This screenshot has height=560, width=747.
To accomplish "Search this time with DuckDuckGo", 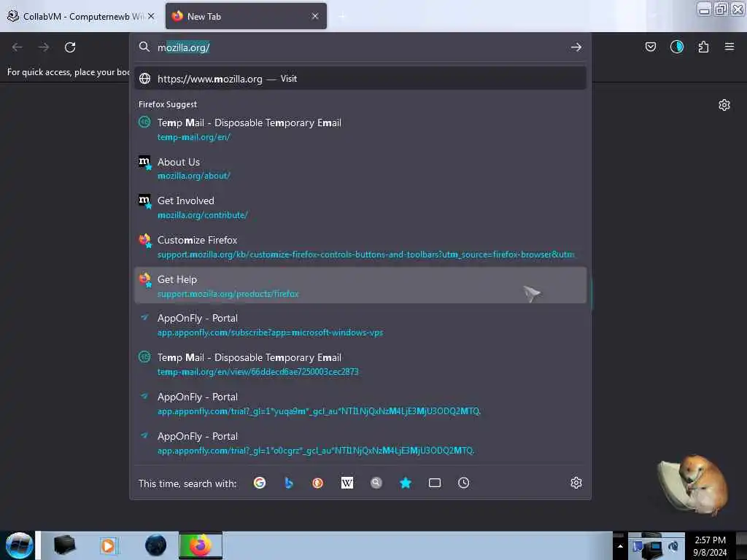I will click(318, 483).
